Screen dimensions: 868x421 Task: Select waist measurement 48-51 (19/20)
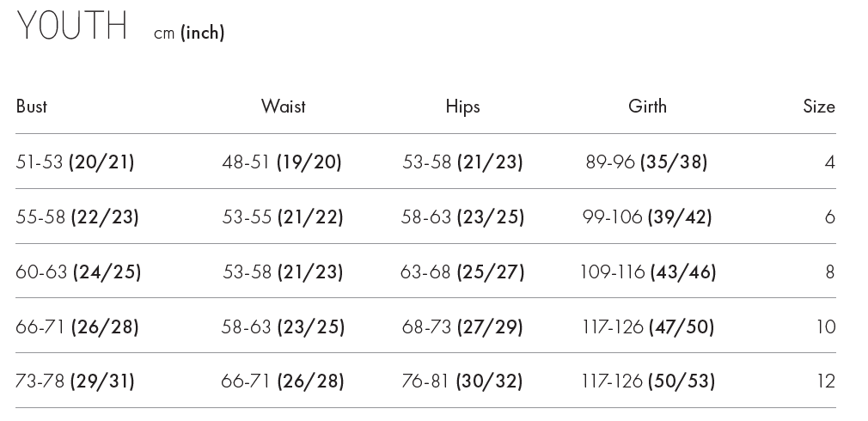pos(282,162)
